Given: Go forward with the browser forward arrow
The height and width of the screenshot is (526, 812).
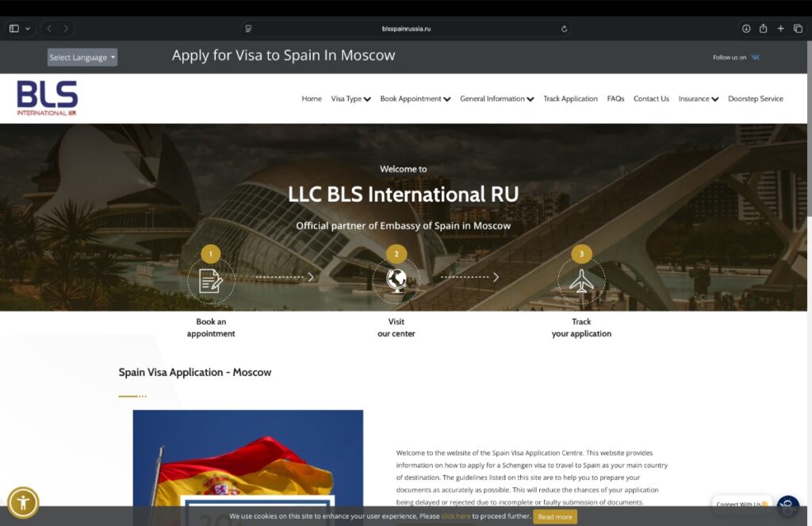Looking at the screenshot, I should [66, 29].
